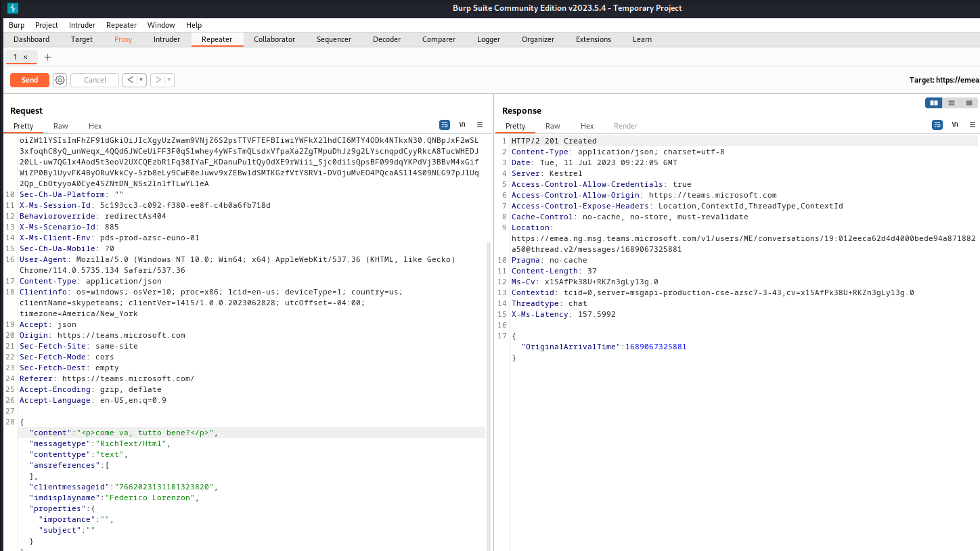Image resolution: width=980 pixels, height=551 pixels.
Task: Click the clientmessageid value in request body
Action: [164, 487]
